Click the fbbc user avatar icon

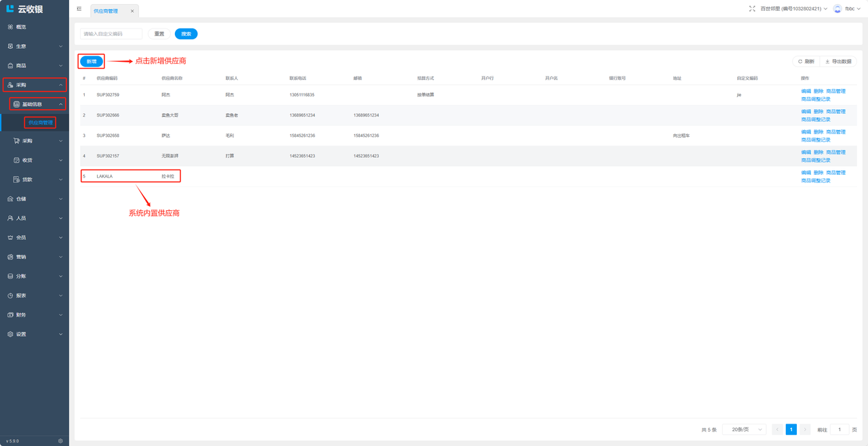click(x=837, y=9)
